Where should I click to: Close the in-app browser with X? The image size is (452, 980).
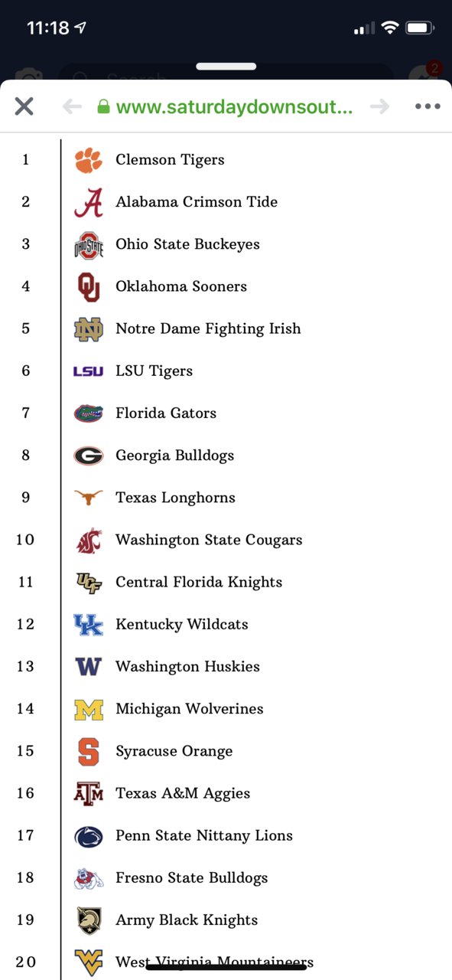(x=24, y=106)
